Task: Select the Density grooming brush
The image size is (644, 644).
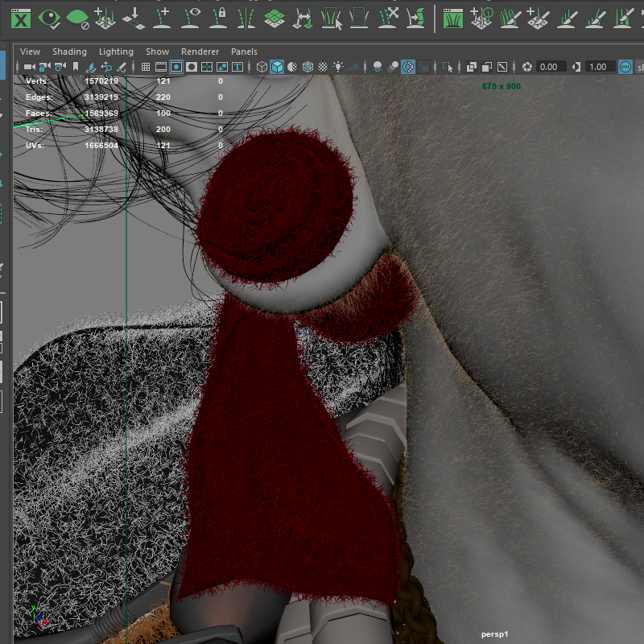Action: [536, 19]
